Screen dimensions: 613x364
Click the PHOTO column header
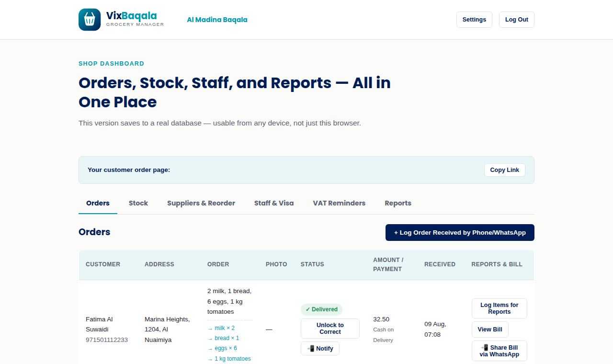(x=276, y=264)
